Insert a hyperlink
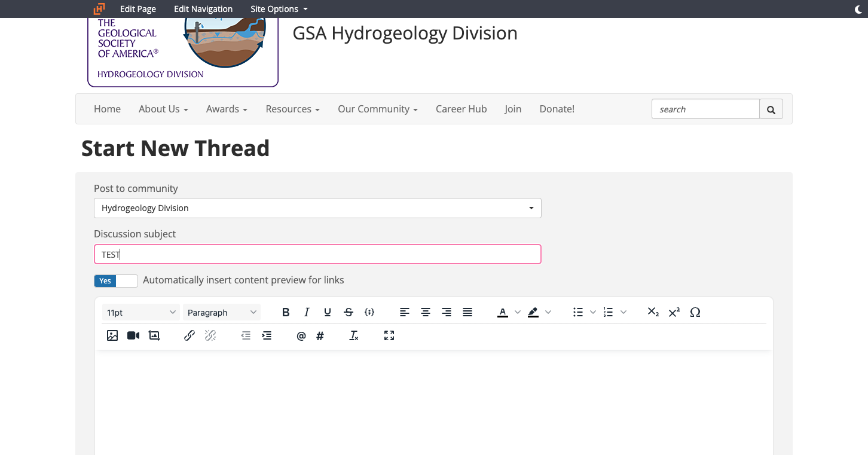This screenshot has width=868, height=455. click(190, 336)
